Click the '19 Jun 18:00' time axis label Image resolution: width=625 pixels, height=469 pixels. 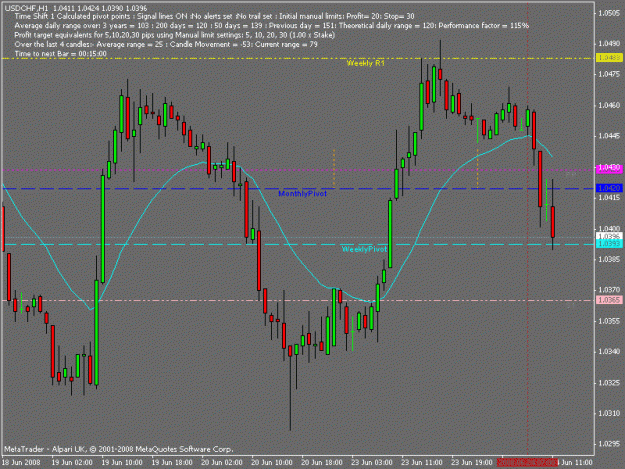tap(172, 463)
